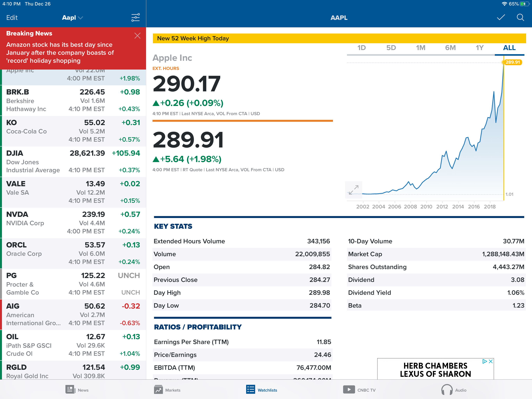Go to Markets section
The image size is (532, 399).
point(167,390)
